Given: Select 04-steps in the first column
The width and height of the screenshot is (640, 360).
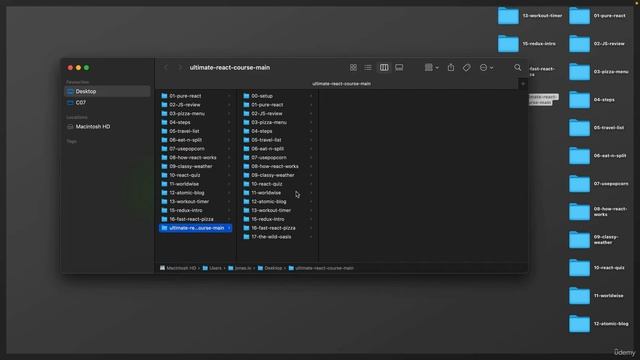Looking at the screenshot, I should pyautogui.click(x=196, y=122).
